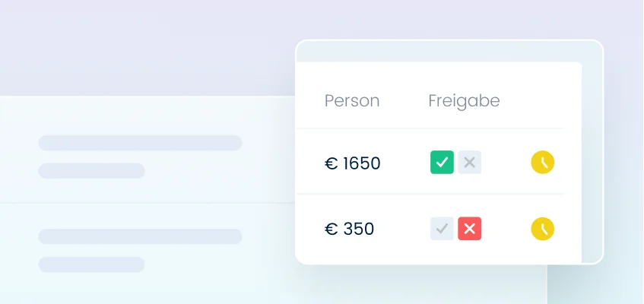
Task: Click the long placeholder bar in lower-left panel
Action: tap(140, 236)
